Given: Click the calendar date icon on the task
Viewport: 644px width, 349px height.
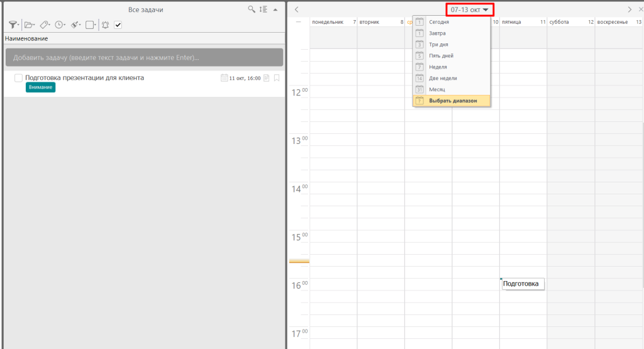Looking at the screenshot, I should pyautogui.click(x=224, y=78).
